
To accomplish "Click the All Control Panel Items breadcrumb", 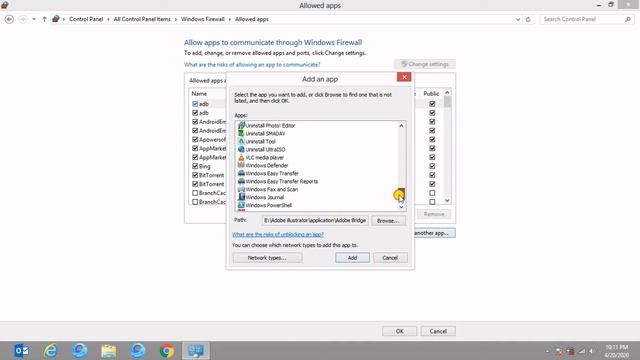I will pos(142,19).
